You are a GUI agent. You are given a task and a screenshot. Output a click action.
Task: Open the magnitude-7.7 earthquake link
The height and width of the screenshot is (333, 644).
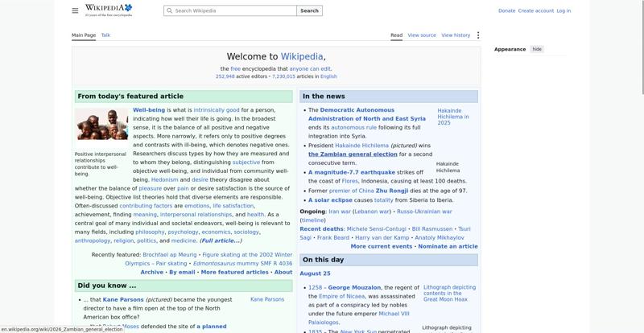[x=352, y=172]
